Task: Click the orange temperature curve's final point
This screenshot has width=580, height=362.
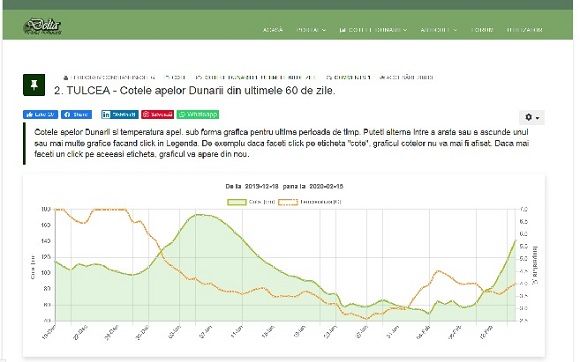Action: pyautogui.click(x=515, y=284)
